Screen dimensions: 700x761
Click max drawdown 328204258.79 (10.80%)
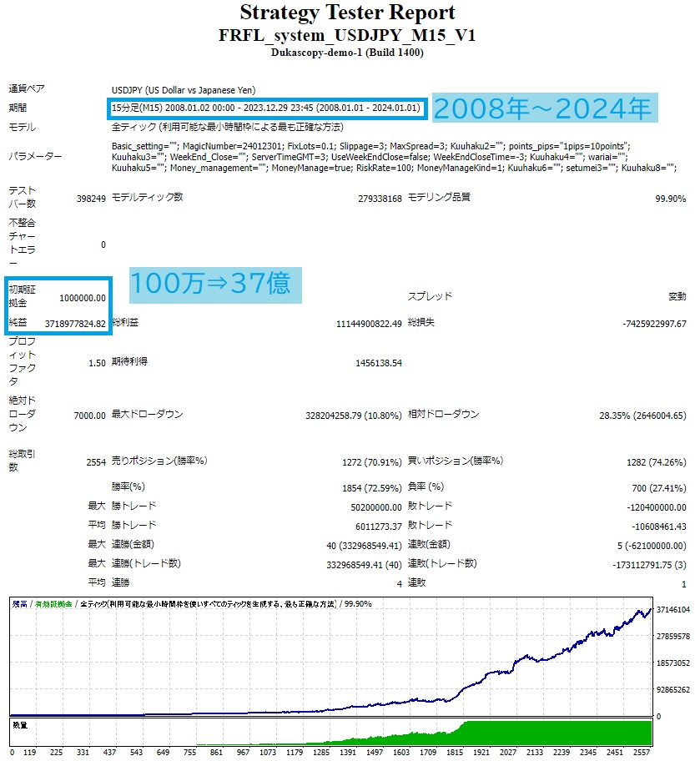[354, 416]
